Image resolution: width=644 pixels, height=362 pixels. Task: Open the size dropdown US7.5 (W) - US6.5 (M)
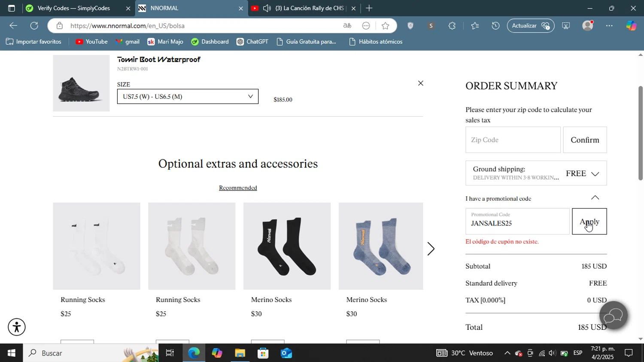(x=188, y=97)
